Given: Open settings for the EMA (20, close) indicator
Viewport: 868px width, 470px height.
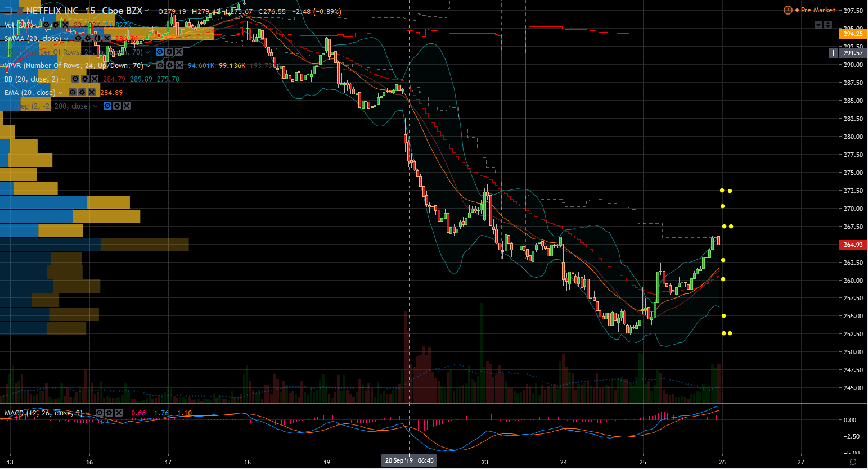Looking at the screenshot, I should (82, 92).
